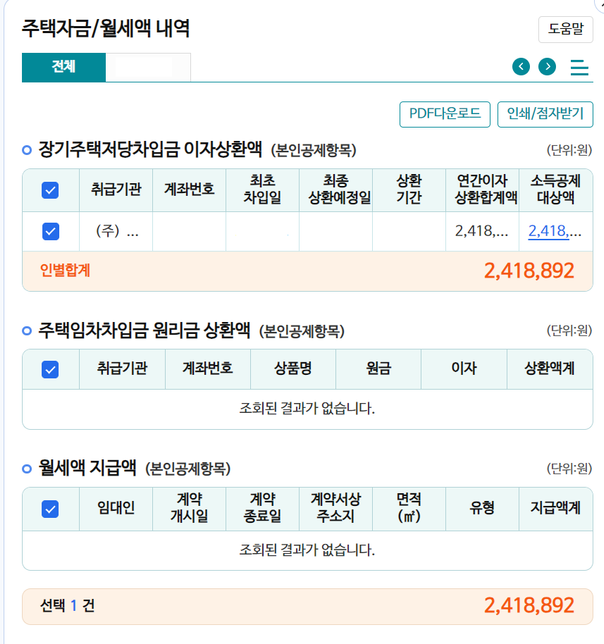Uncheck the (주) row checkbox
Image resolution: width=604 pixels, height=644 pixels.
[51, 231]
